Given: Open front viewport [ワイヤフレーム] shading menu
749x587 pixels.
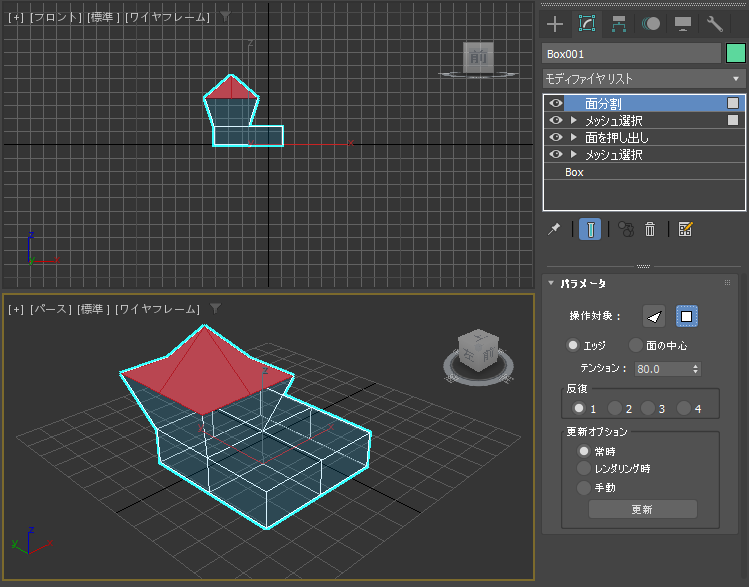Looking at the screenshot, I should point(167,17).
